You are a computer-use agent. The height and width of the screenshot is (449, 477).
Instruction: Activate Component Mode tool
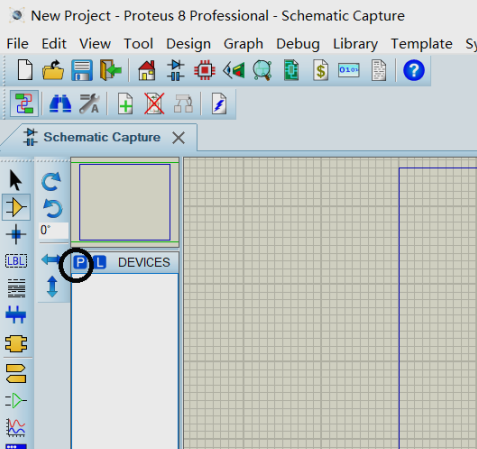16,207
